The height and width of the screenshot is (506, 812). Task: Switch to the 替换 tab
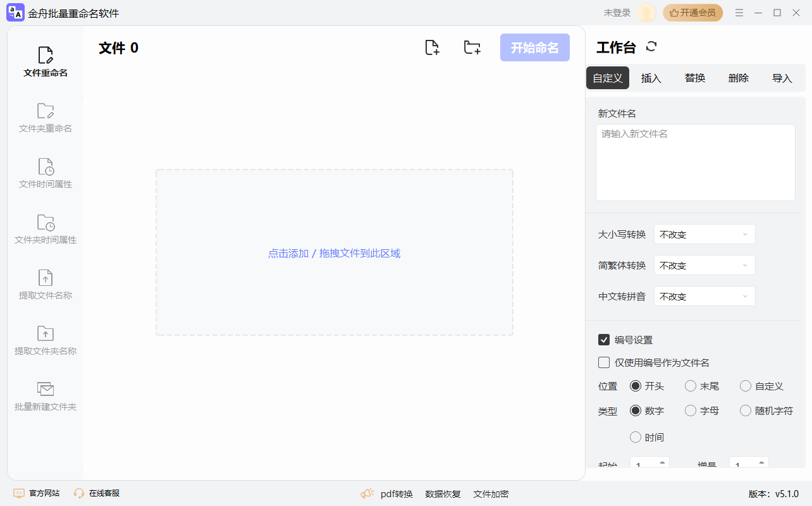[695, 78]
